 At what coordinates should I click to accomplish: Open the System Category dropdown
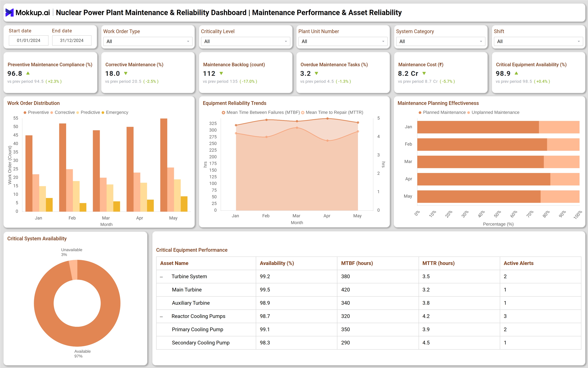click(440, 41)
